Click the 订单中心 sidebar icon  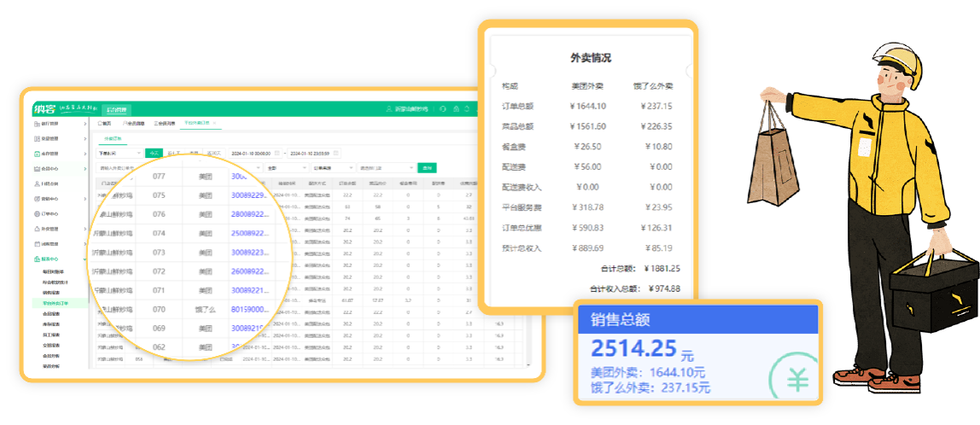36,213
